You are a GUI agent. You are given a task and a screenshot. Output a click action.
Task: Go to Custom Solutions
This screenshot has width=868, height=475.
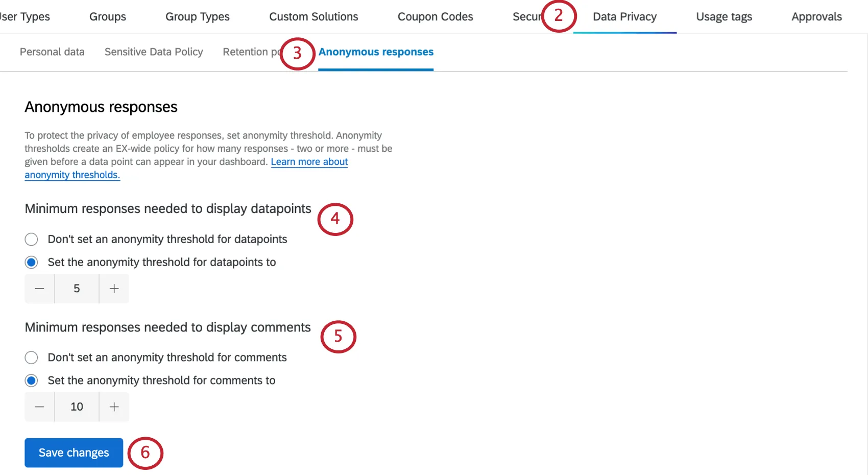pyautogui.click(x=314, y=16)
